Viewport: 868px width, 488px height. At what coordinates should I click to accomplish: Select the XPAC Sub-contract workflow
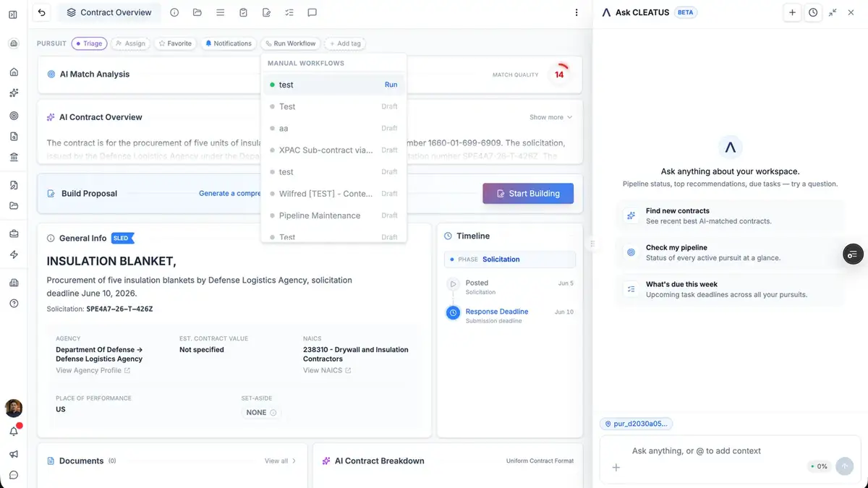pos(333,150)
